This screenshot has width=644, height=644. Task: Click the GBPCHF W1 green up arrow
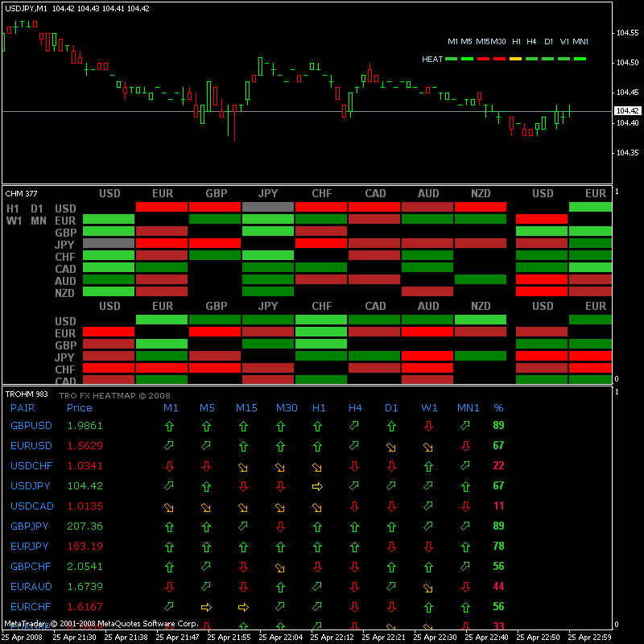[428, 567]
